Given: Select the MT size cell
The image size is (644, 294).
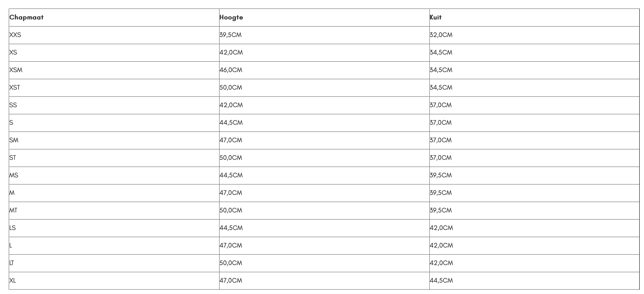Looking at the screenshot, I should tap(13, 210).
